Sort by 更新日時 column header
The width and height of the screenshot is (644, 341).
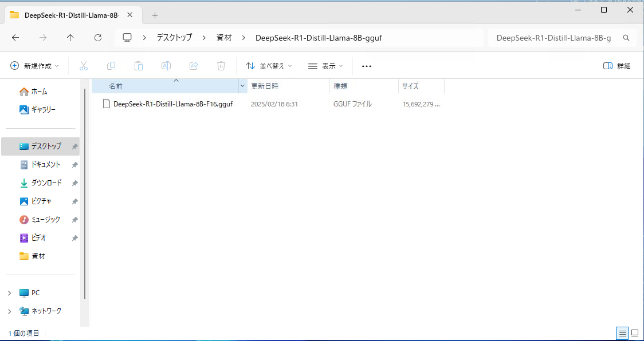coord(288,86)
